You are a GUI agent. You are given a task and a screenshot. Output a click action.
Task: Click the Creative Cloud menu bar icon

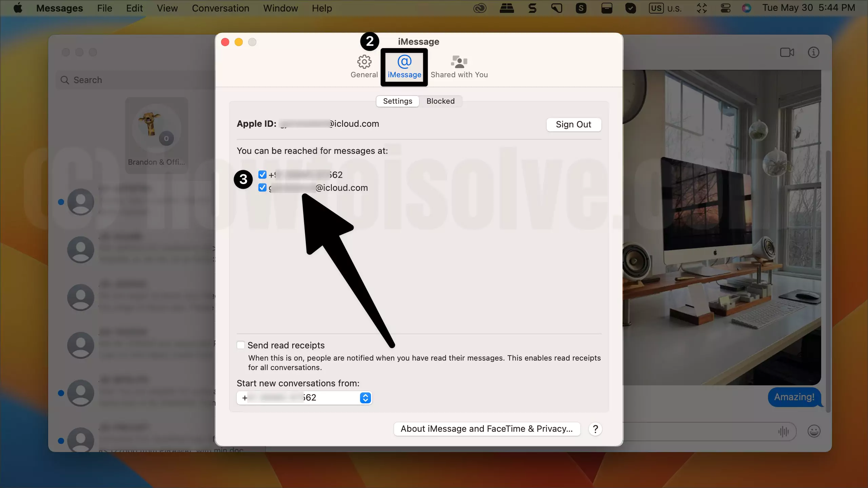click(x=480, y=8)
